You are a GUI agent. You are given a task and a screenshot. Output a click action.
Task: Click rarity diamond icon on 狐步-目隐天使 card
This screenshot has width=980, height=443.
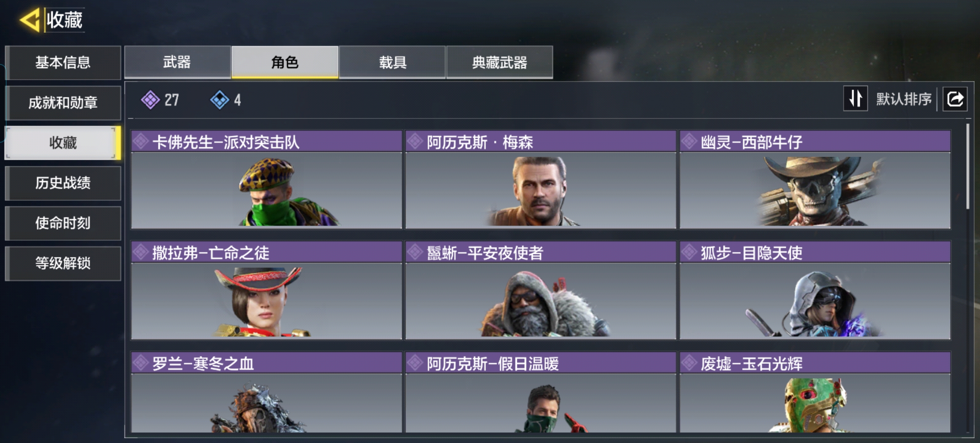[689, 252]
